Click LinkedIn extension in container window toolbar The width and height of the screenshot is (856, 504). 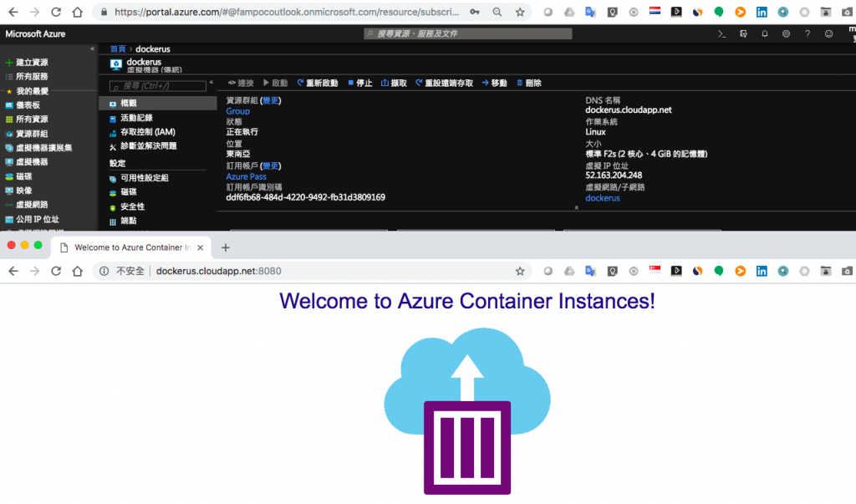(762, 271)
